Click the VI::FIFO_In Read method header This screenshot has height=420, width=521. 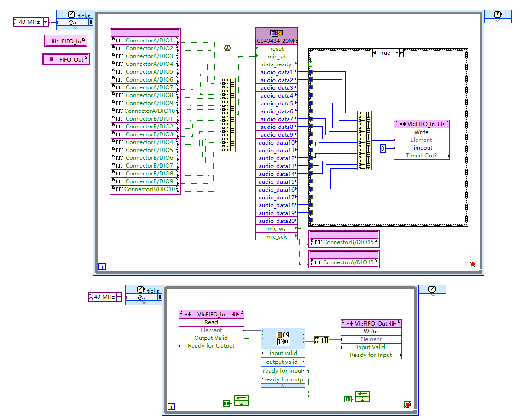point(211,314)
